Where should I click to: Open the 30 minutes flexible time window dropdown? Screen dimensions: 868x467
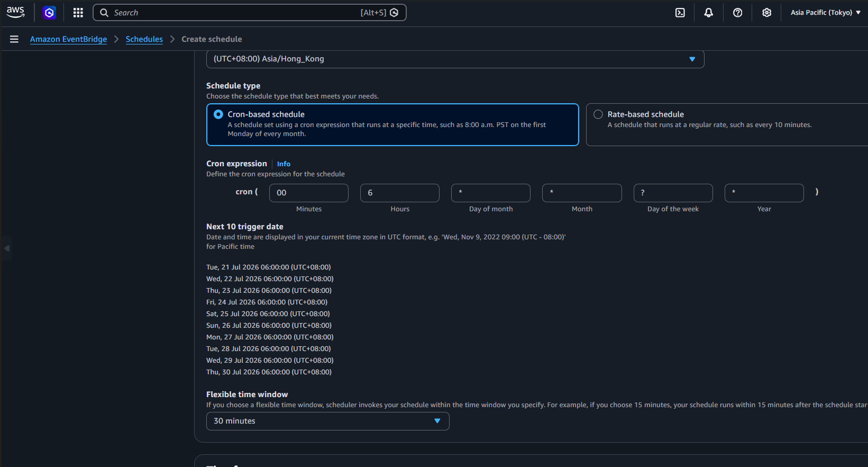click(x=327, y=421)
